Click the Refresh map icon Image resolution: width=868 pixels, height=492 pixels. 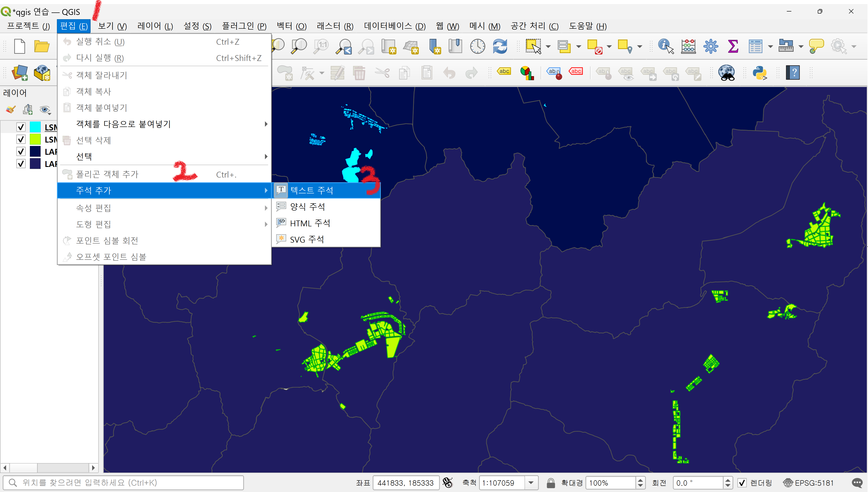coord(500,46)
